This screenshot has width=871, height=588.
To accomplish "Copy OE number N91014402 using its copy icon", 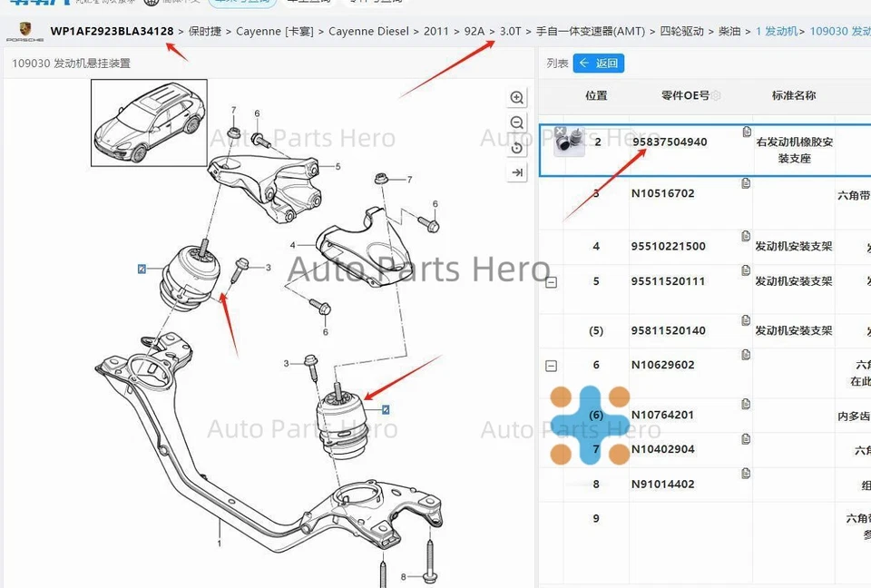I will pyautogui.click(x=746, y=474).
